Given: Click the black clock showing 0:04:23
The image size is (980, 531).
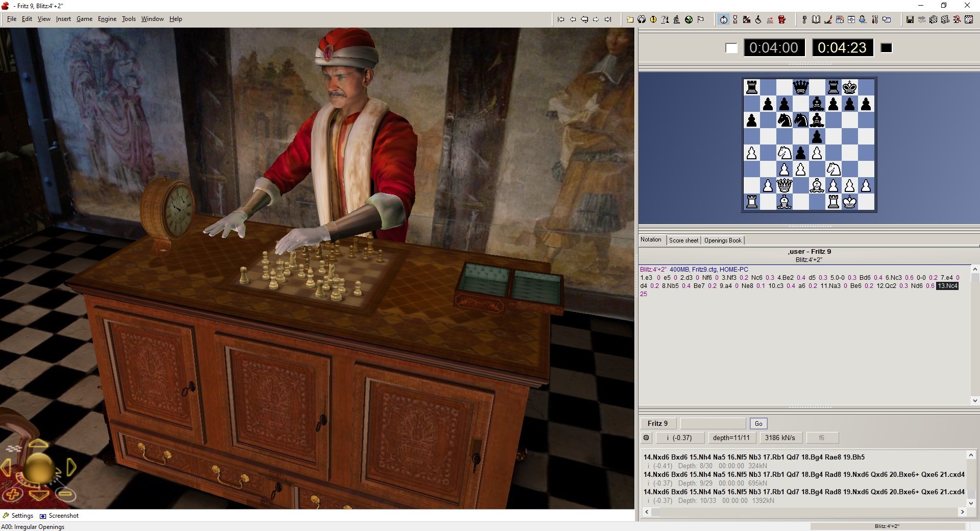Looking at the screenshot, I should pyautogui.click(x=842, y=47).
